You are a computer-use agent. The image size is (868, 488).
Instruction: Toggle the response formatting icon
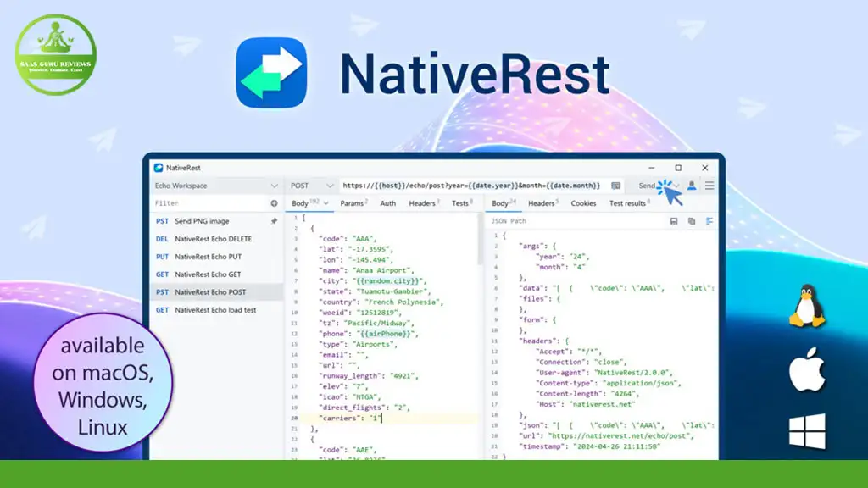(709, 221)
